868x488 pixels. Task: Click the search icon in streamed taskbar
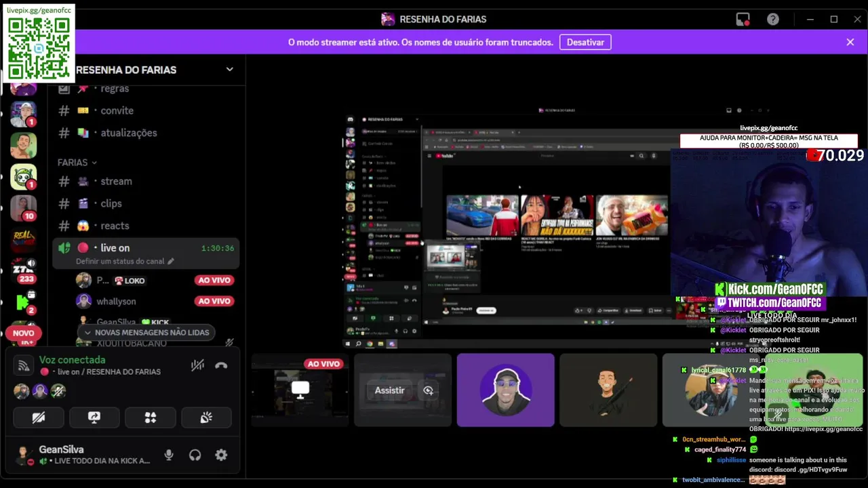[x=359, y=344]
